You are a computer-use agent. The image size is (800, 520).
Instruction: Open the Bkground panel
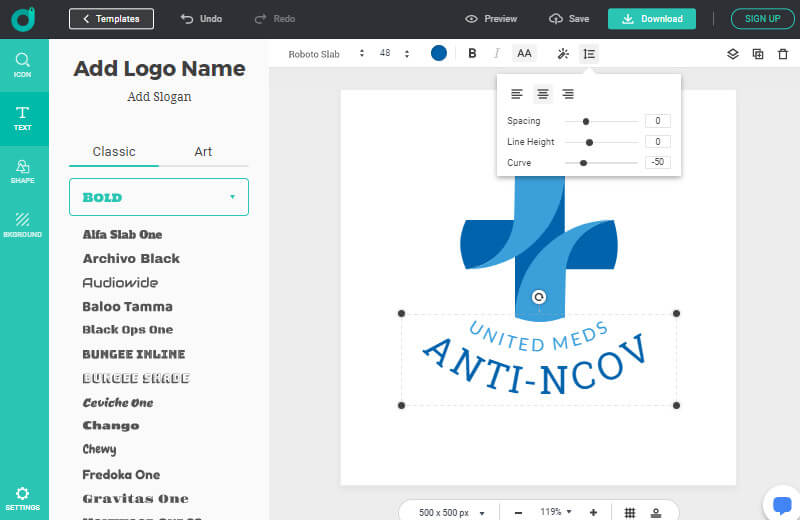point(22,224)
